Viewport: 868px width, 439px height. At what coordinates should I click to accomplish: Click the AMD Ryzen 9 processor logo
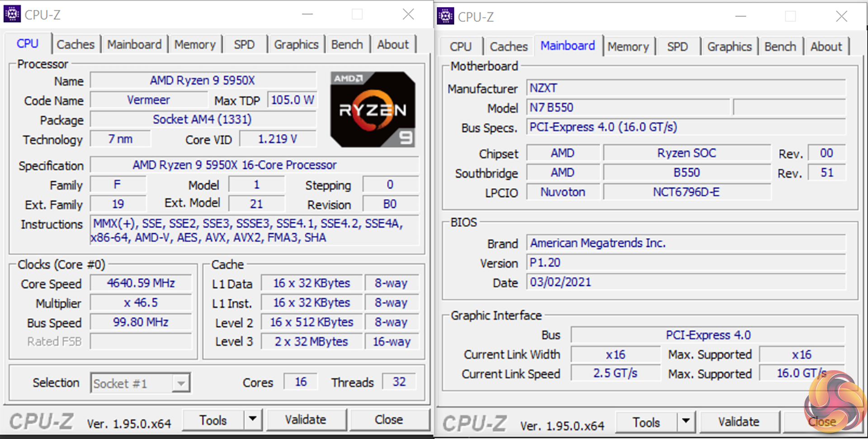(x=373, y=110)
